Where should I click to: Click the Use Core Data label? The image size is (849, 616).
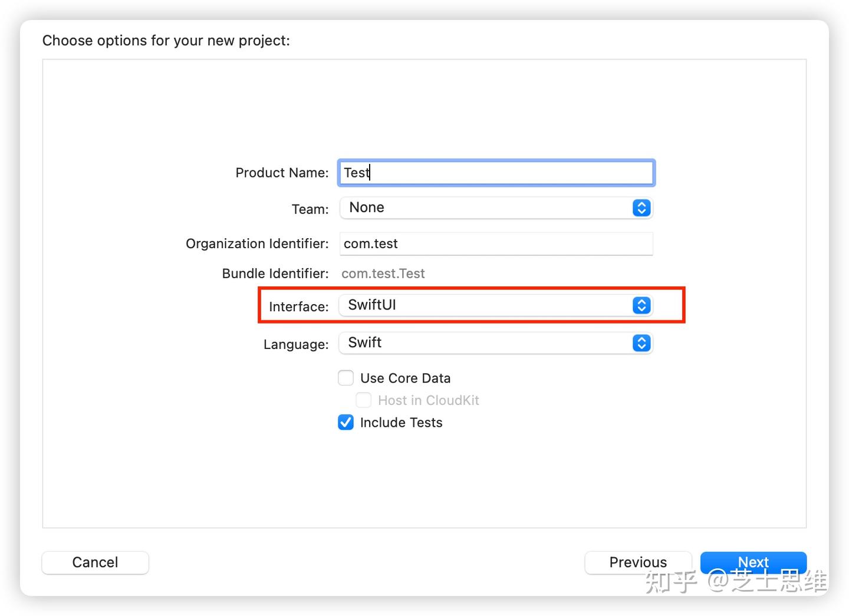tap(406, 378)
